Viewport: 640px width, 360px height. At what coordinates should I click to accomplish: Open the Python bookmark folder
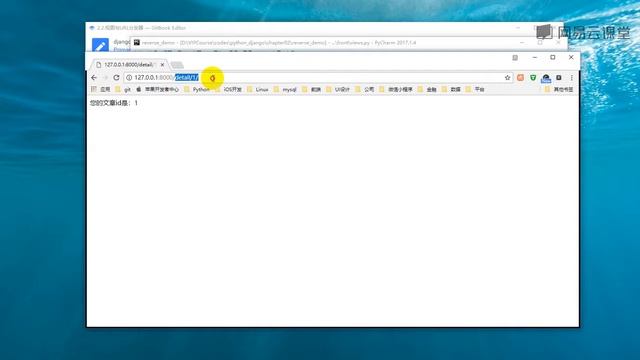click(x=197, y=89)
